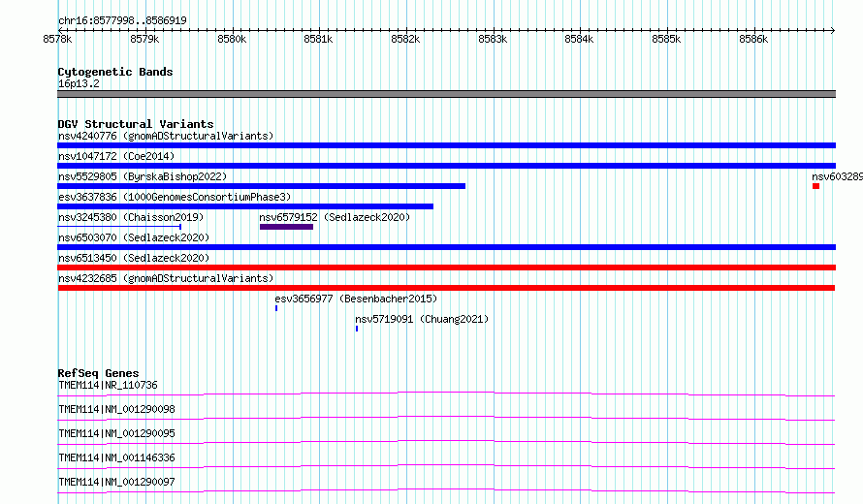Open variant nsv5529805 (ByrskaBishop2022) label
Image resolution: width=863 pixels, height=504 pixels.
pyautogui.click(x=143, y=176)
